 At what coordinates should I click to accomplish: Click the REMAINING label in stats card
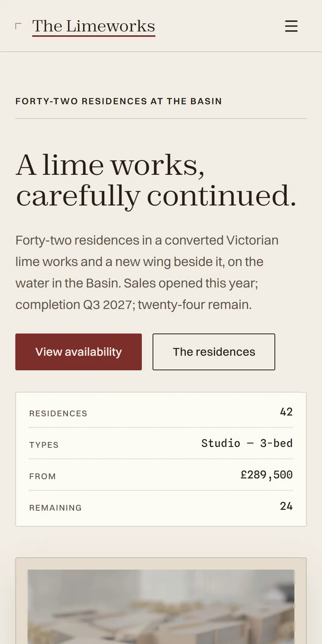[x=56, y=508]
